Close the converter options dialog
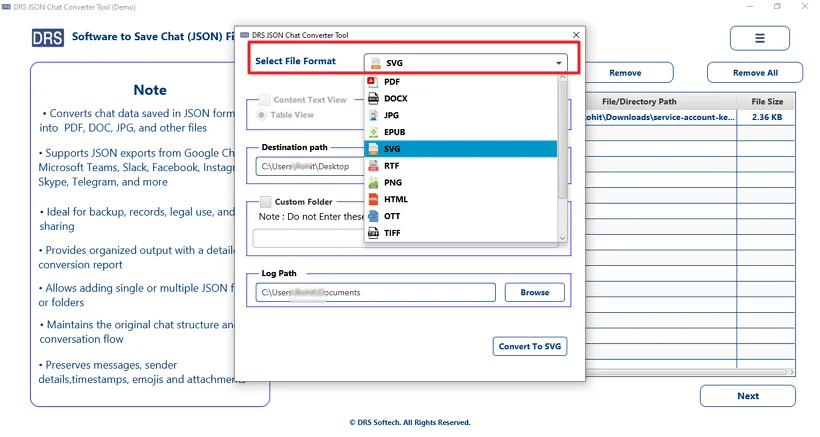The width and height of the screenshot is (820, 437). tap(576, 35)
